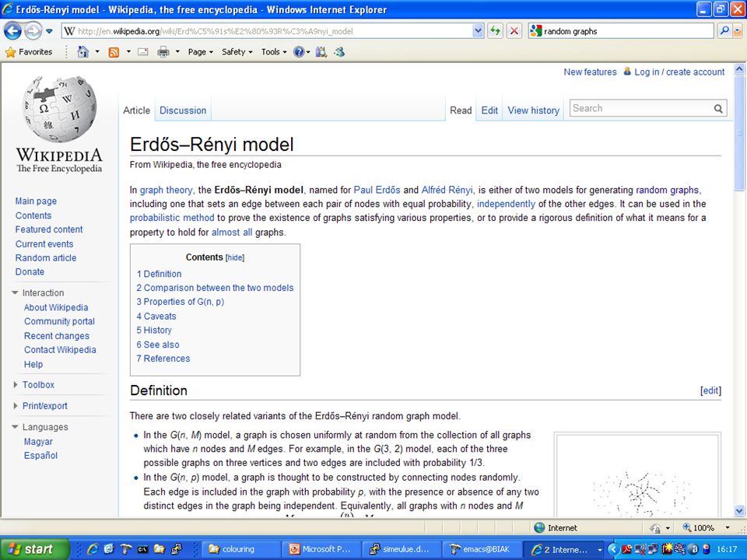Open the Print button dropdown arrow
The height and width of the screenshot is (560, 747).
coord(177,51)
